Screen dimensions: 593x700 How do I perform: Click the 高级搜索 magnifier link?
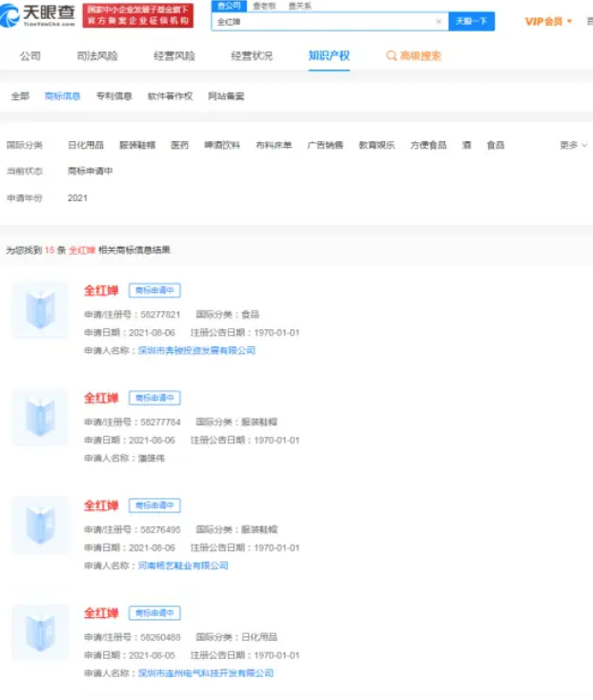pyautogui.click(x=414, y=56)
